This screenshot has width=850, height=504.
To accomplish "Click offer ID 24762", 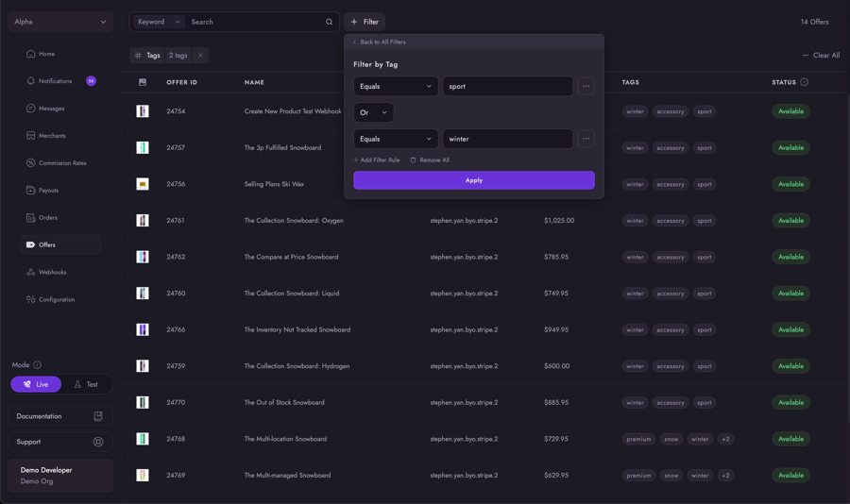I will pyautogui.click(x=176, y=257).
